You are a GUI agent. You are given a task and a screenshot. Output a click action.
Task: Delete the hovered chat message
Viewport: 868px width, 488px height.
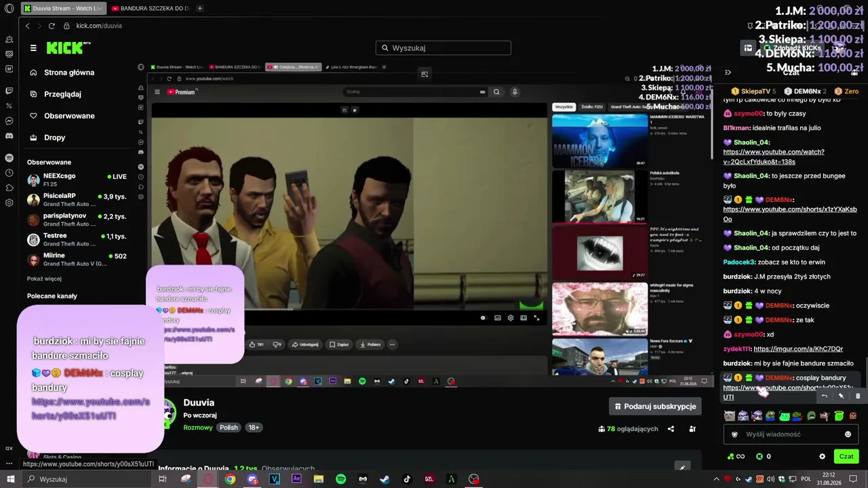coord(858,396)
